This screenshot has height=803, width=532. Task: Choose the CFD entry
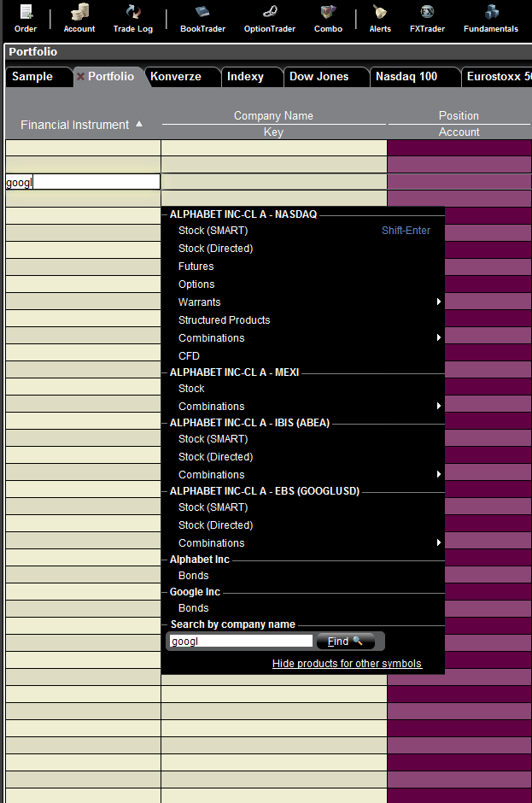point(189,356)
